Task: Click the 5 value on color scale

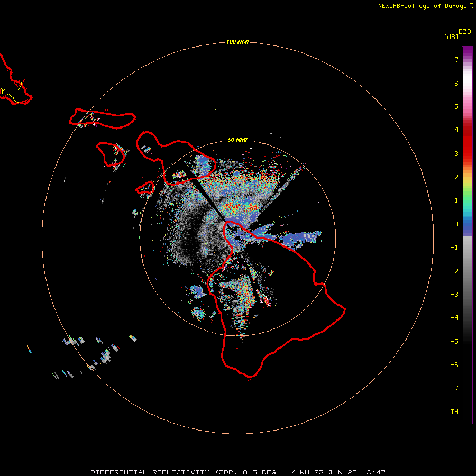Action: (456, 106)
